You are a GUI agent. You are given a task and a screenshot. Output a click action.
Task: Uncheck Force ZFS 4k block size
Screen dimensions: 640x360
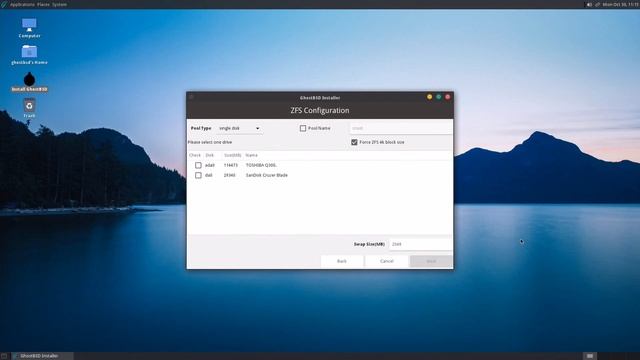(354, 142)
